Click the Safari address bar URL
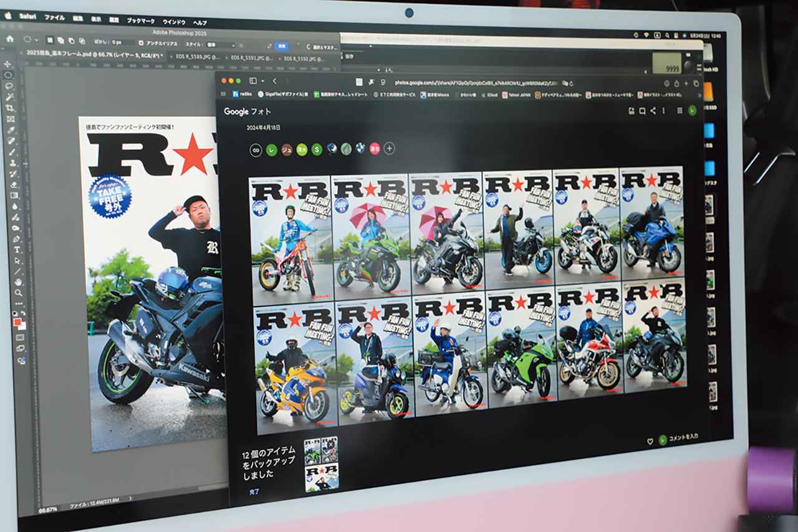The image size is (798, 532). (x=476, y=82)
